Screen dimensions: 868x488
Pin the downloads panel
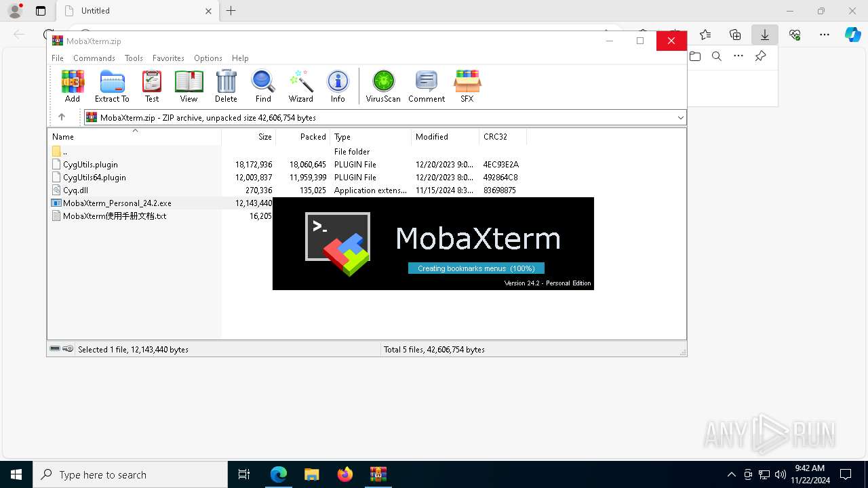[x=760, y=56]
